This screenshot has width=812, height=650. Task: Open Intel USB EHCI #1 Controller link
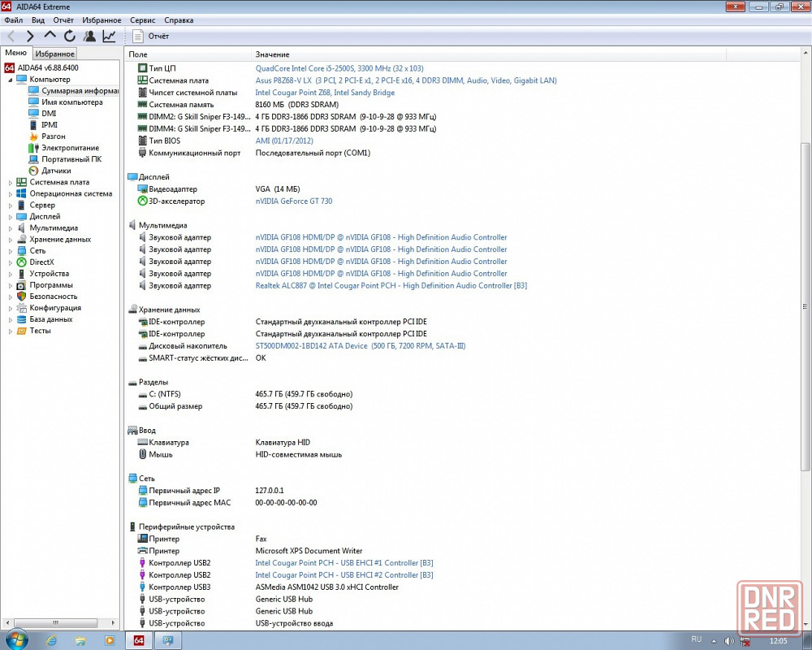point(343,563)
